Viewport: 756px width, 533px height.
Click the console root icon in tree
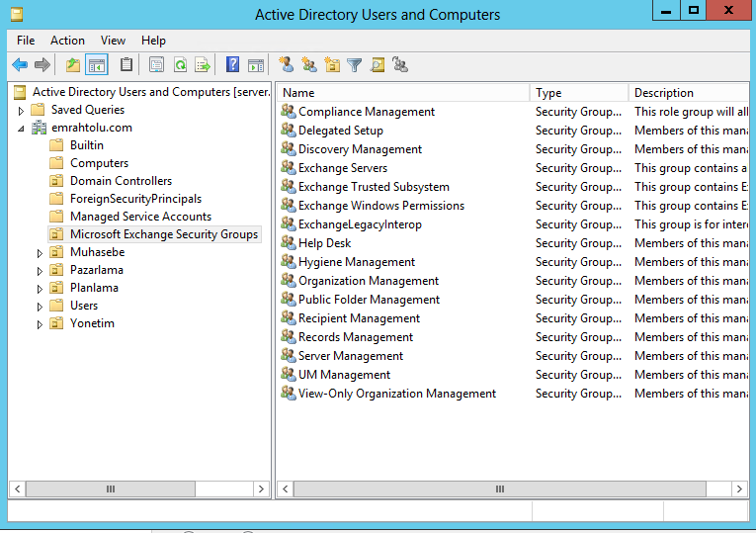click(20, 92)
